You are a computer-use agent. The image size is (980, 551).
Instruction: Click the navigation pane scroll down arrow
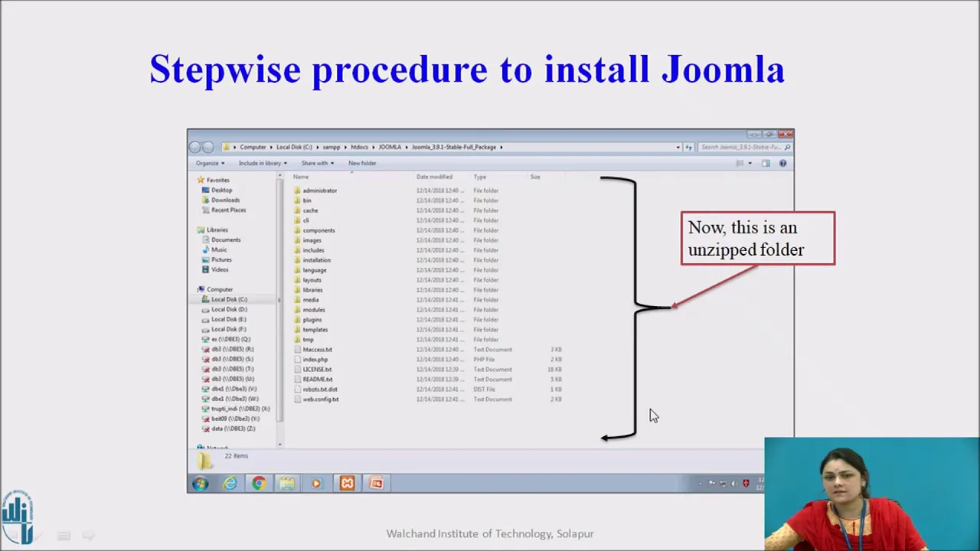click(279, 444)
